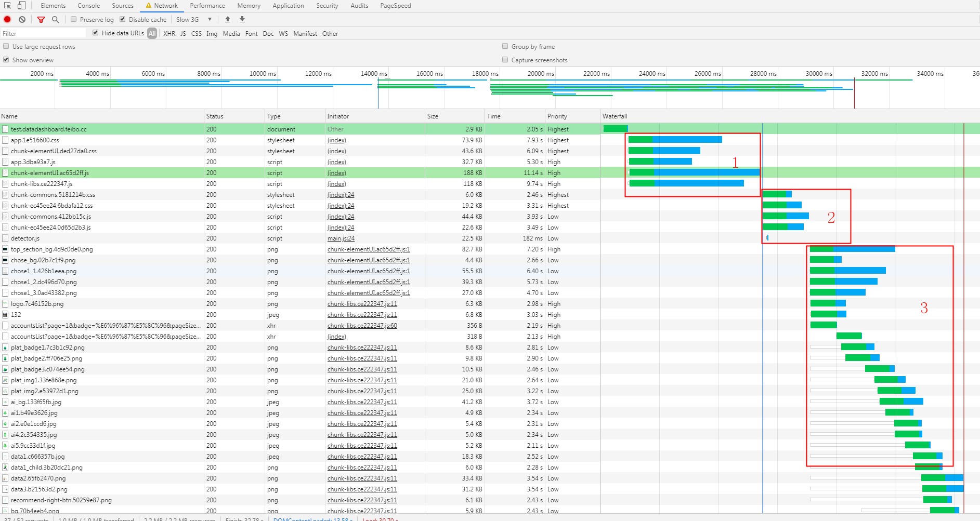
Task: Open initiator link main.js:24 for detector.js
Action: [x=341, y=238]
